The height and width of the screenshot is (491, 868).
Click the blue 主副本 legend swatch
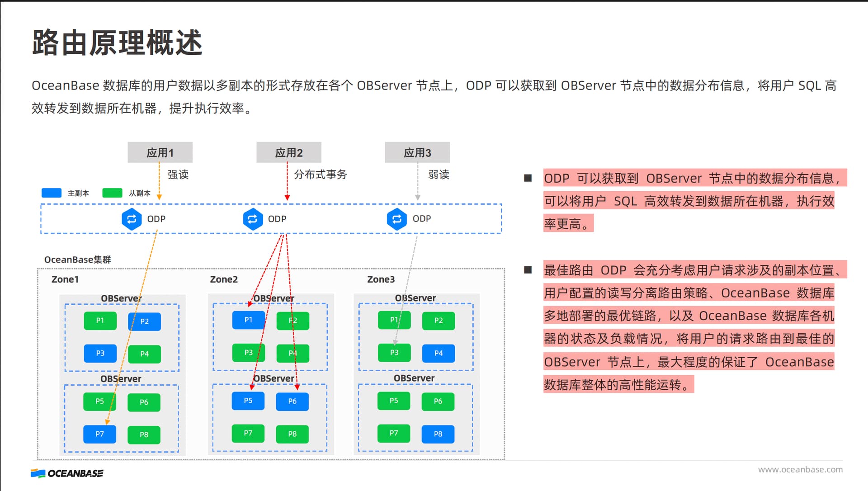tap(52, 193)
